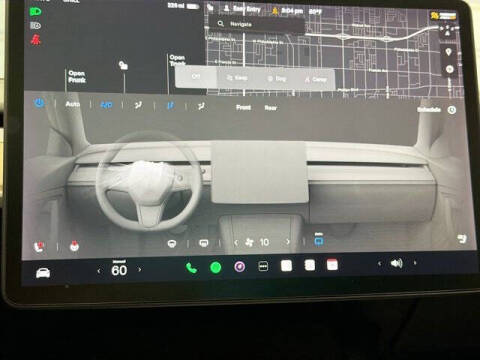Image resolution: width=480 pixels, height=360 pixels.
Task: Tap fan speed value 10
Action: click(264, 242)
